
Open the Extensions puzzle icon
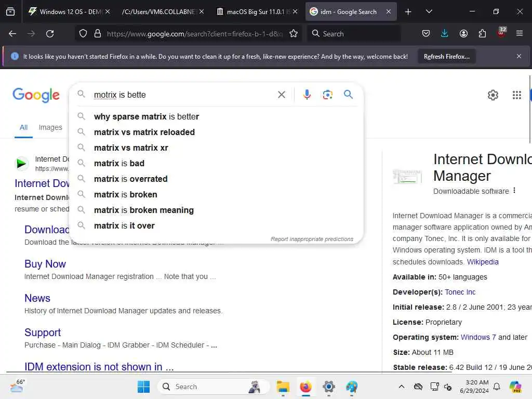(x=482, y=34)
